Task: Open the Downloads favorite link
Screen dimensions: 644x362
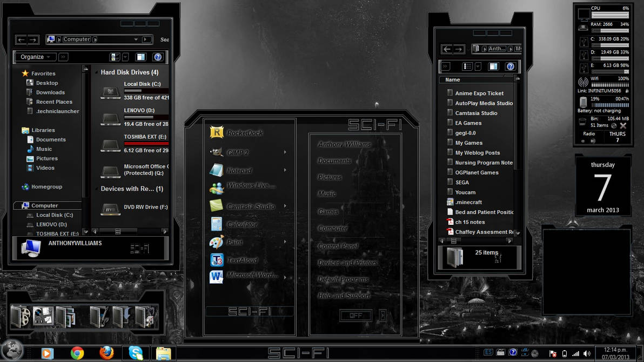Action: 50,92
